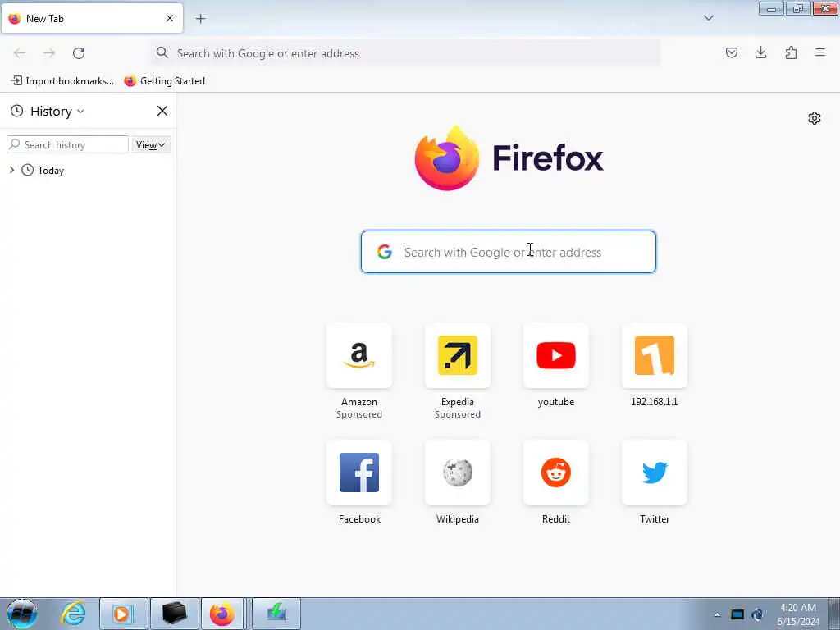The image size is (840, 630).
Task: Open the black box app in taskbar
Action: [174, 614]
